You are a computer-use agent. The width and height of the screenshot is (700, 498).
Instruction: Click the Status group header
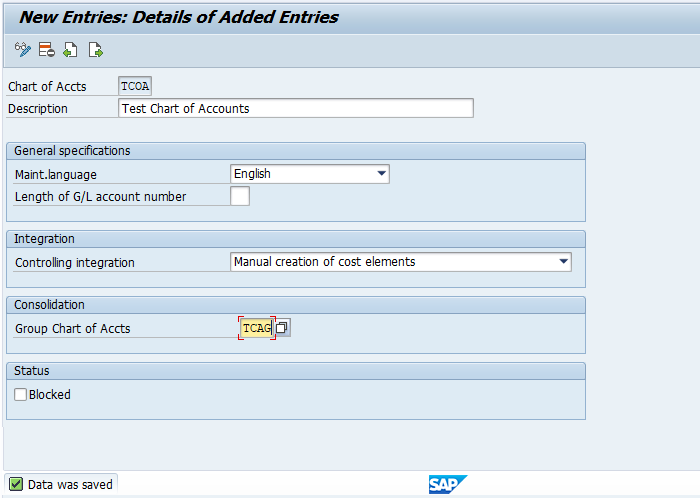pos(32,371)
